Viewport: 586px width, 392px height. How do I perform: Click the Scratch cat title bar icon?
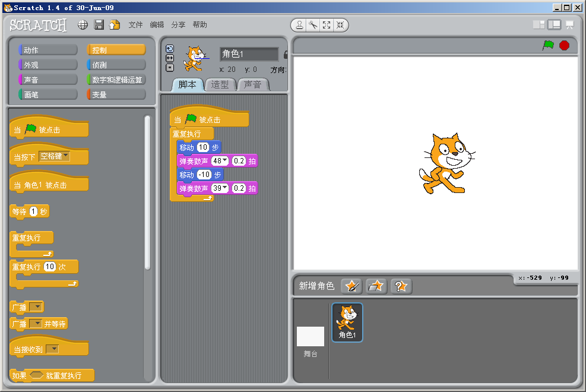(8, 8)
